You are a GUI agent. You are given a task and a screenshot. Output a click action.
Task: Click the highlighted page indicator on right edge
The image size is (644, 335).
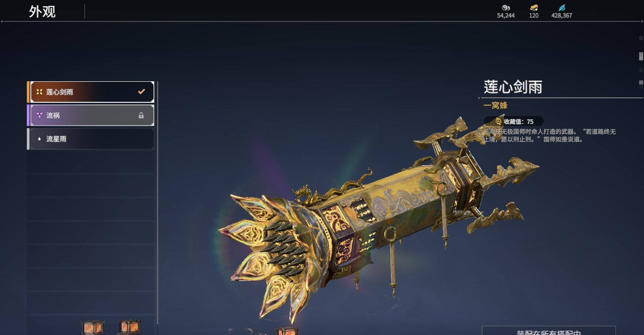pos(641,56)
